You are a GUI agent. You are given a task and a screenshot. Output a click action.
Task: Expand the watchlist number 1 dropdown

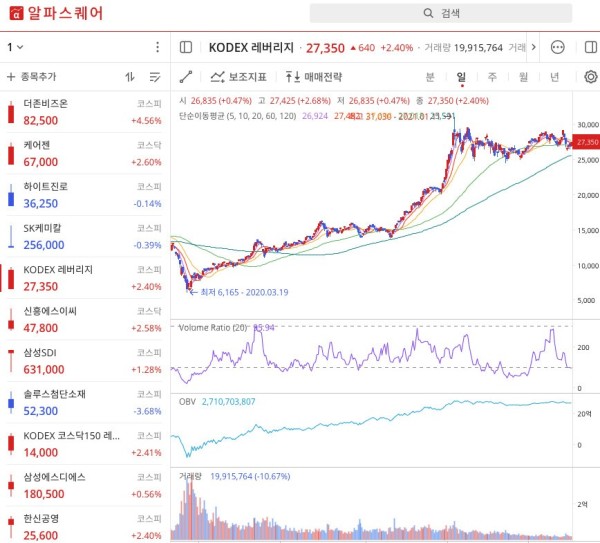pos(15,47)
